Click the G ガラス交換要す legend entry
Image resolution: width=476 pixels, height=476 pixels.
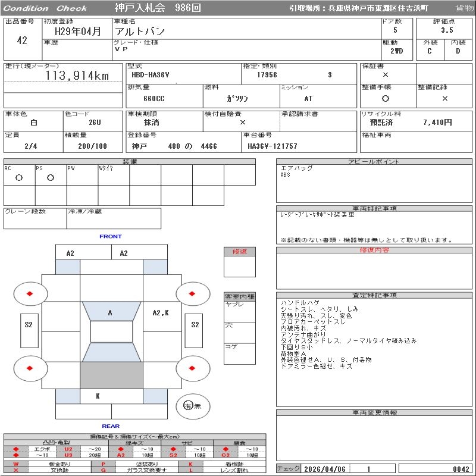coord(135,470)
